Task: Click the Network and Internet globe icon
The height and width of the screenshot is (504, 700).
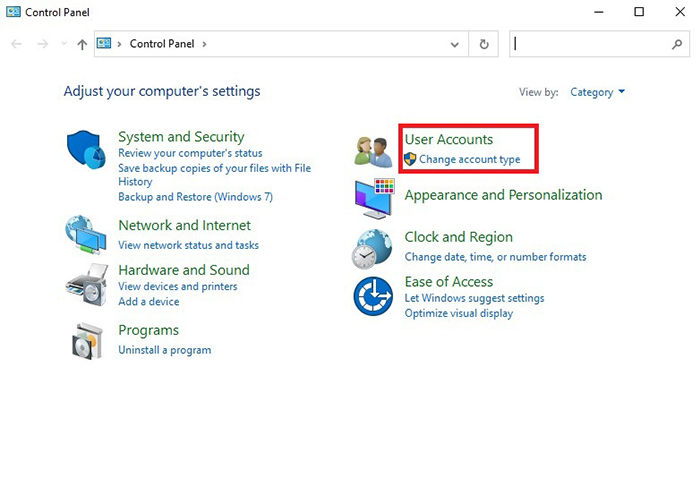Action: click(x=86, y=235)
